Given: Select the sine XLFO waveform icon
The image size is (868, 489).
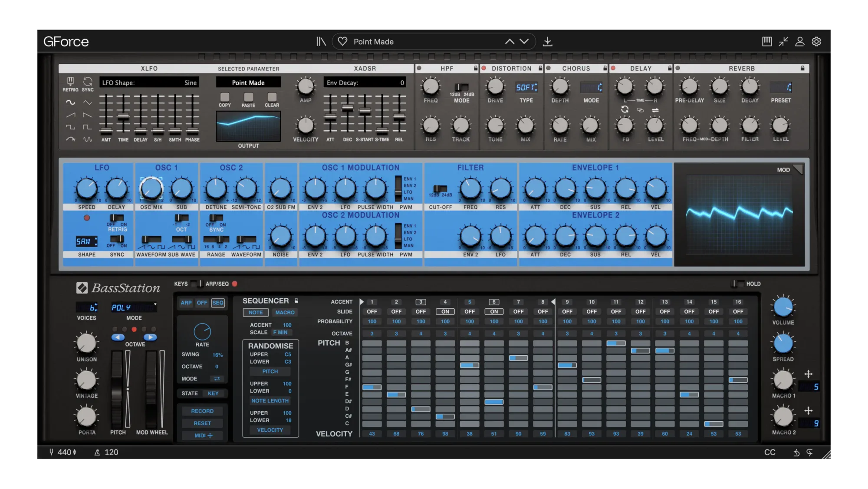Looking at the screenshot, I should pos(70,102).
